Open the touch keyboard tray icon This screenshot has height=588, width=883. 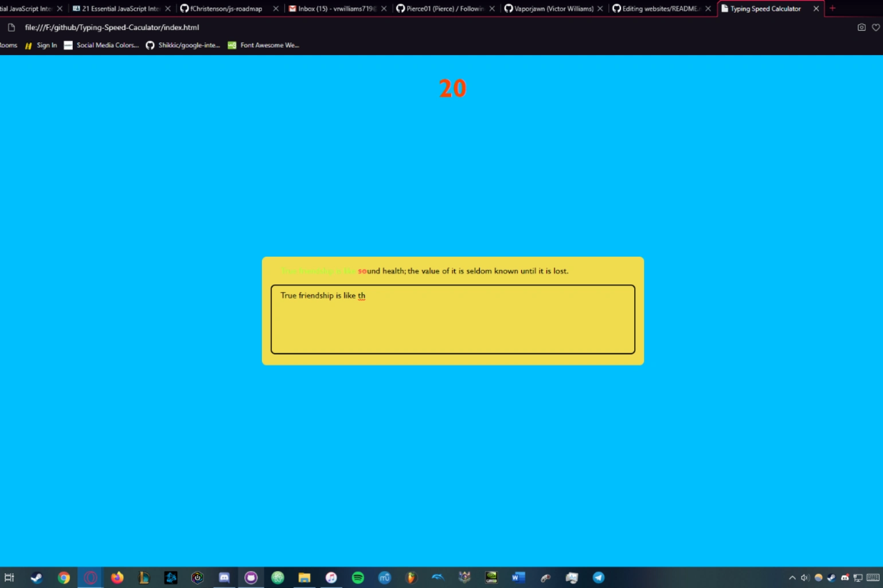pyautogui.click(x=873, y=578)
